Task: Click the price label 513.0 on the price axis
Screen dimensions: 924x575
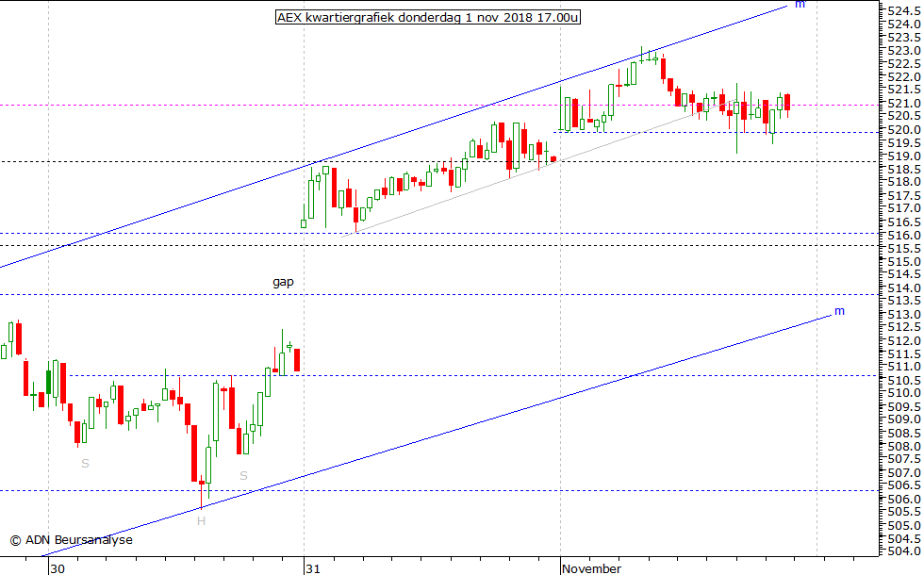Action: (x=904, y=314)
